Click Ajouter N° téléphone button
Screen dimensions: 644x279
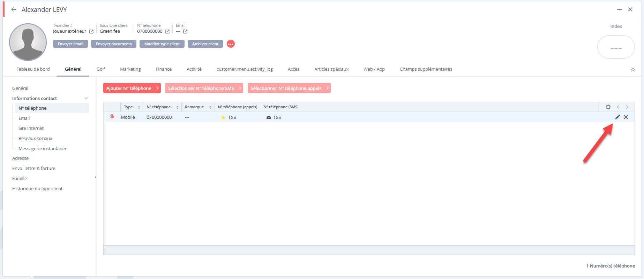(x=132, y=88)
